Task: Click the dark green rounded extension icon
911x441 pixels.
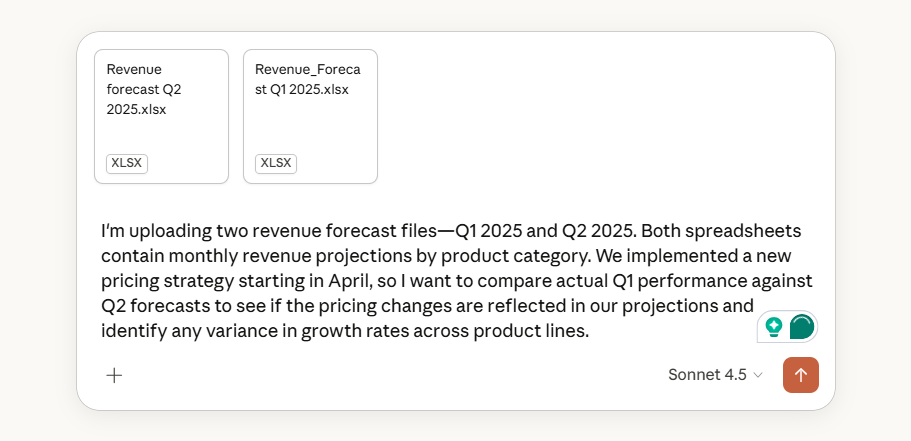Action: coord(802,326)
